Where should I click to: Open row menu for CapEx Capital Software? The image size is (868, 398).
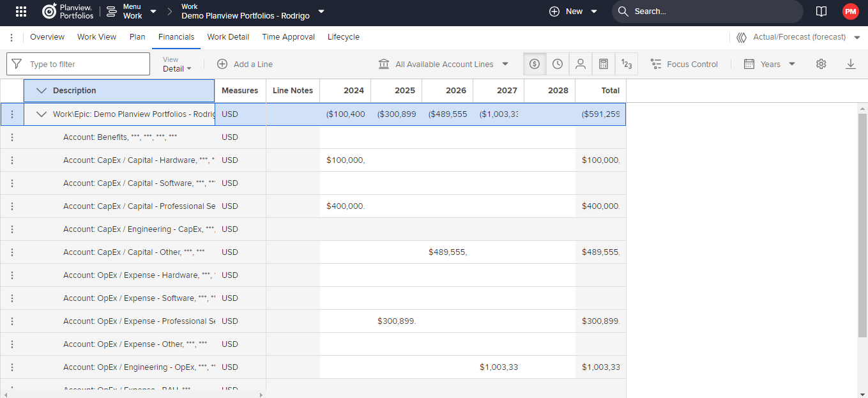coord(12,183)
